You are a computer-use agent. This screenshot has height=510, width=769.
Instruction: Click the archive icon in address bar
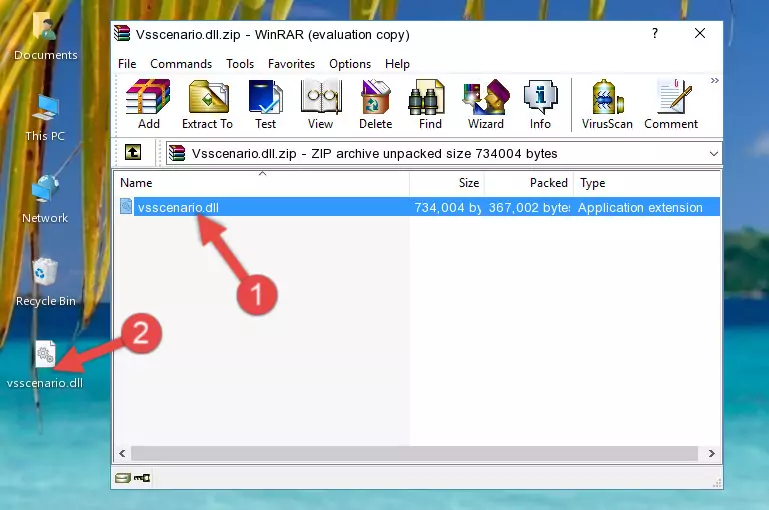177,153
